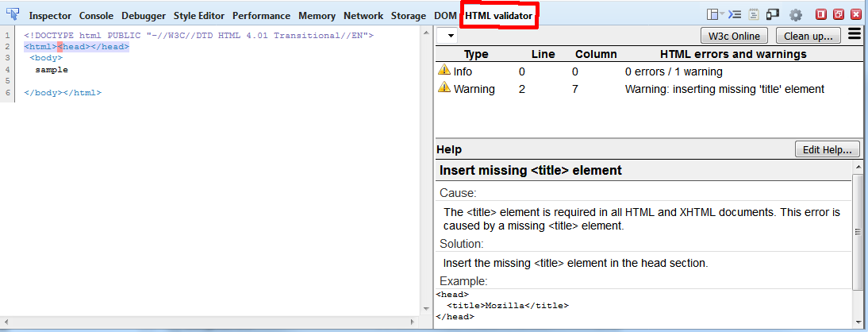Open the Debugger tab
This screenshot has width=868, height=332.
(144, 16)
